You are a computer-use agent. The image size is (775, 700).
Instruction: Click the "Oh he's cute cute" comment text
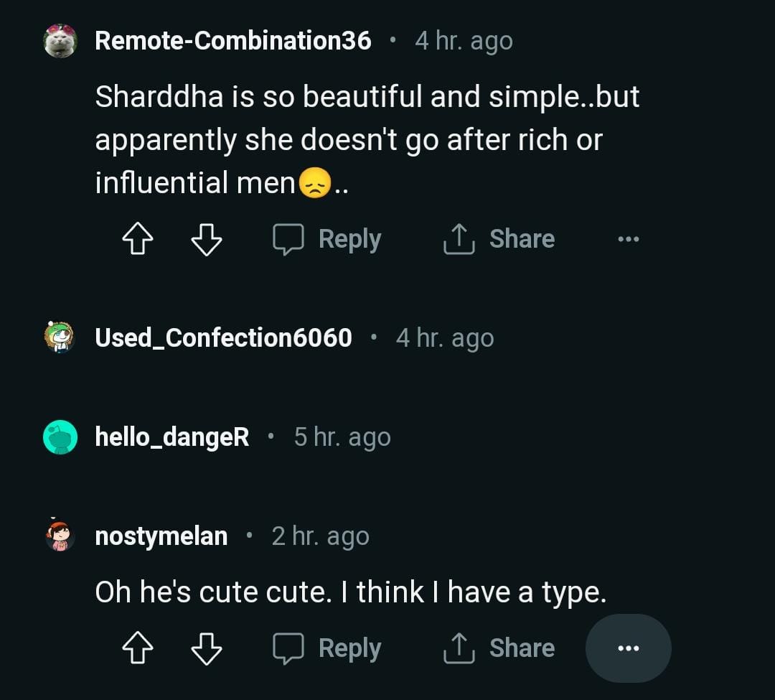pyautogui.click(x=351, y=592)
